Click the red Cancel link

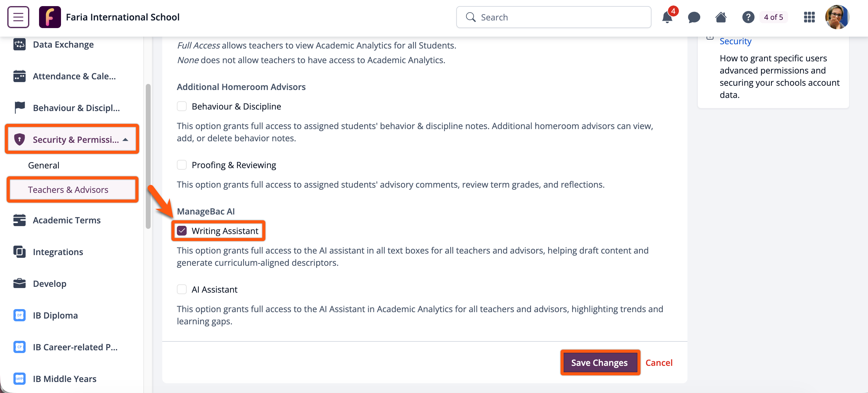point(658,363)
